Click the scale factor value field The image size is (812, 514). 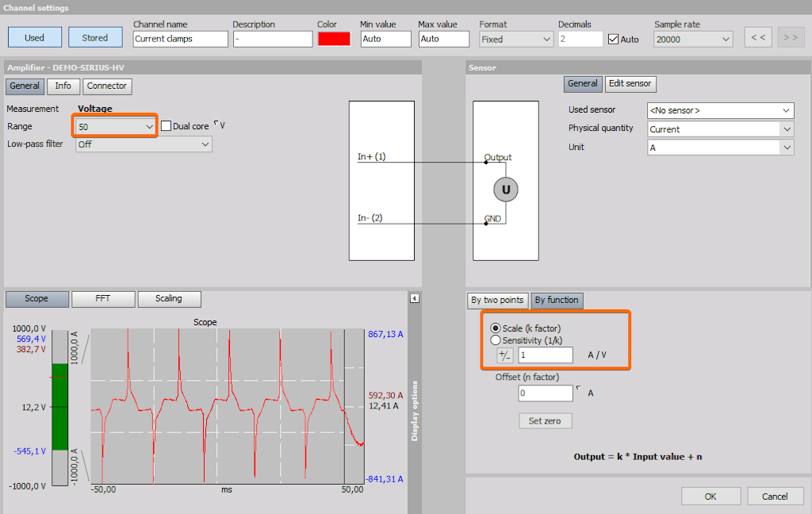click(546, 355)
